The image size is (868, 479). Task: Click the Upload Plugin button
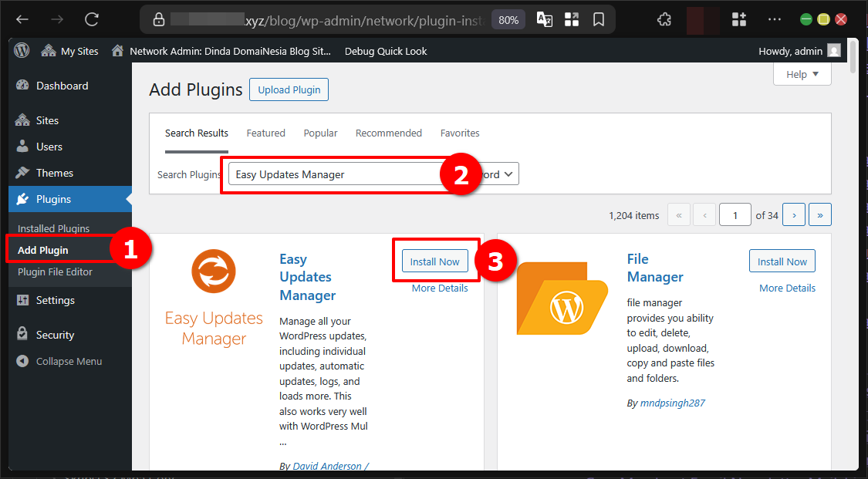click(289, 89)
